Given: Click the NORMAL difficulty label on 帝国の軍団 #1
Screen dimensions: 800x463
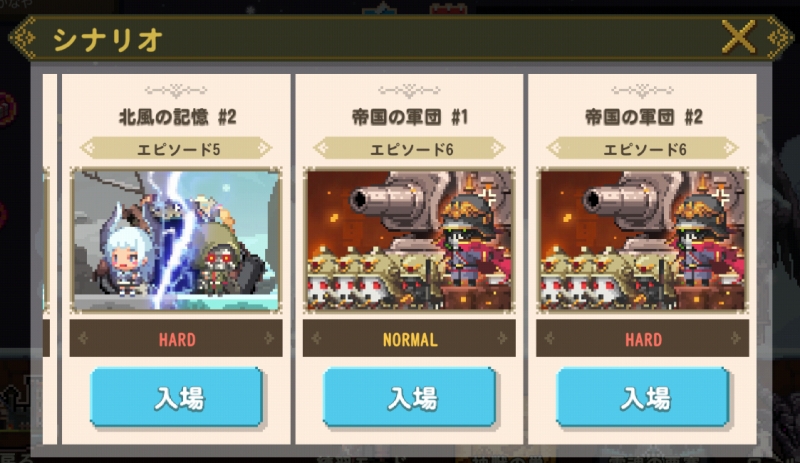Looking at the screenshot, I should click(x=410, y=339).
